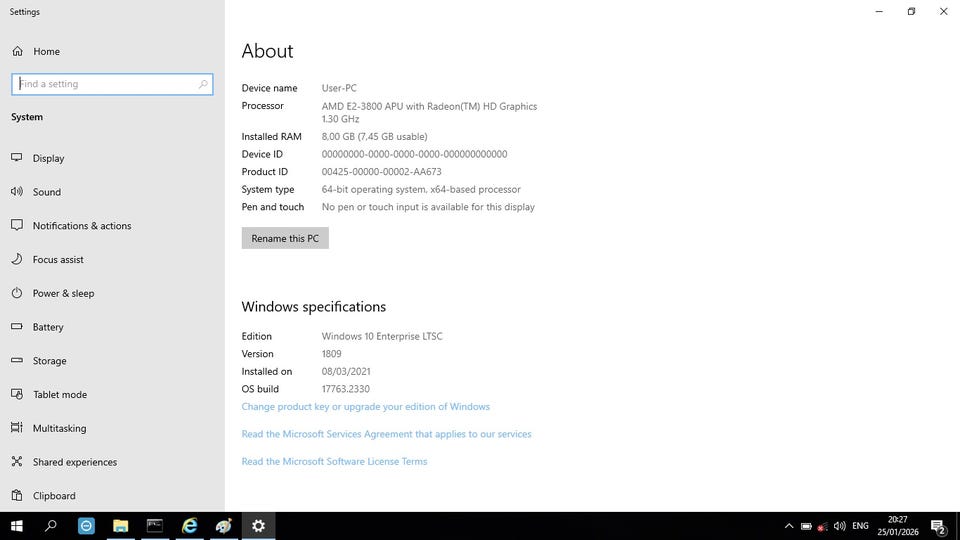Click the Device name label
The image size is (960, 540).
point(269,88)
